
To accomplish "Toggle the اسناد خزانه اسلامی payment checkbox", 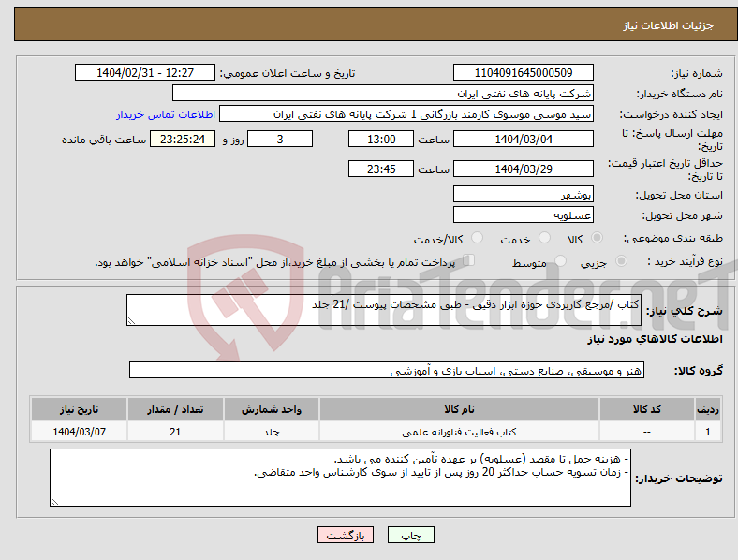I will tap(469, 260).
